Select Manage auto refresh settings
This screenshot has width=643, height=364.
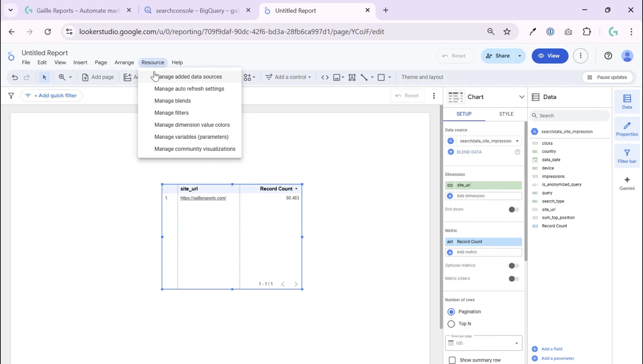190,89
